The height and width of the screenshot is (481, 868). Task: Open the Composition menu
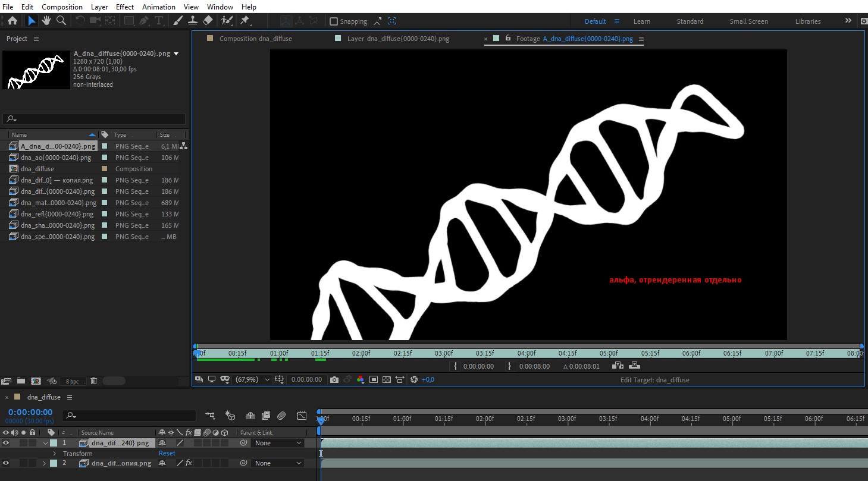coord(62,7)
